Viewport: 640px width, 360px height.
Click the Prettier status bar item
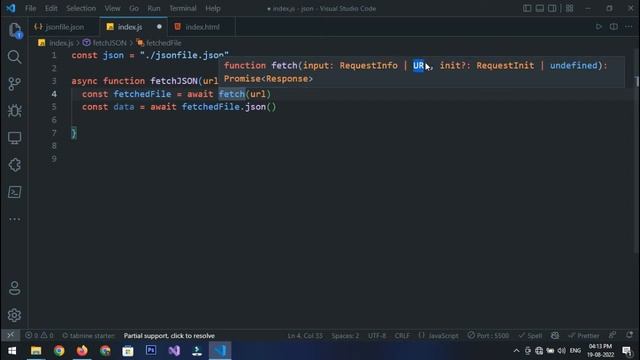[x=584, y=336]
